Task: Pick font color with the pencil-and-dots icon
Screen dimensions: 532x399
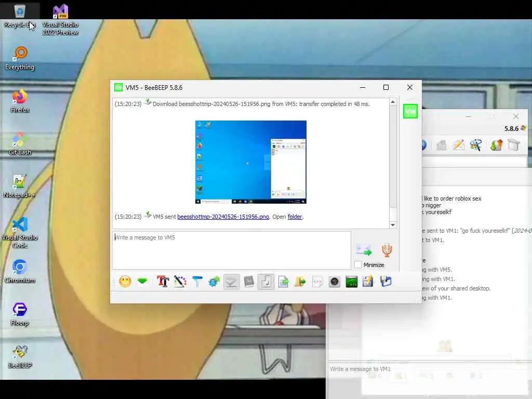Action: pos(180,281)
